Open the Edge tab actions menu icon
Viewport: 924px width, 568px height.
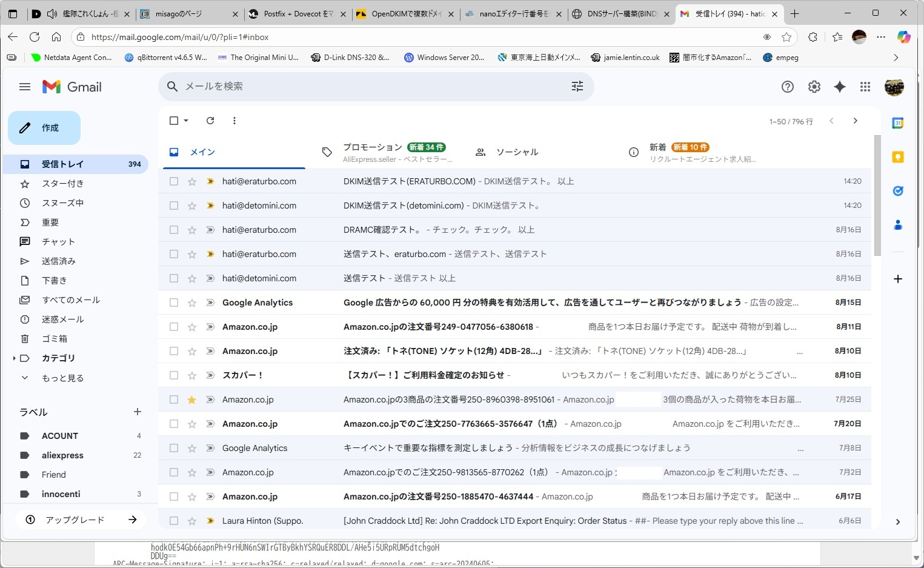(x=13, y=13)
